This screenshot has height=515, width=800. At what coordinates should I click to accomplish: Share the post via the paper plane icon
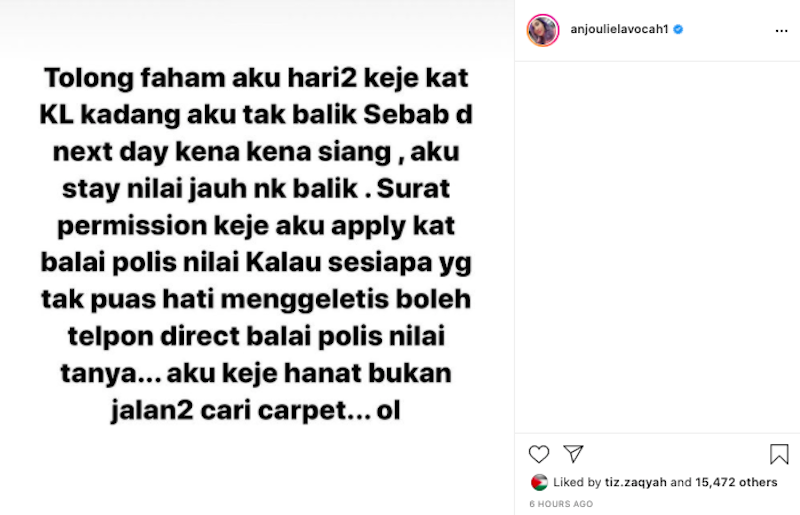tap(573, 454)
